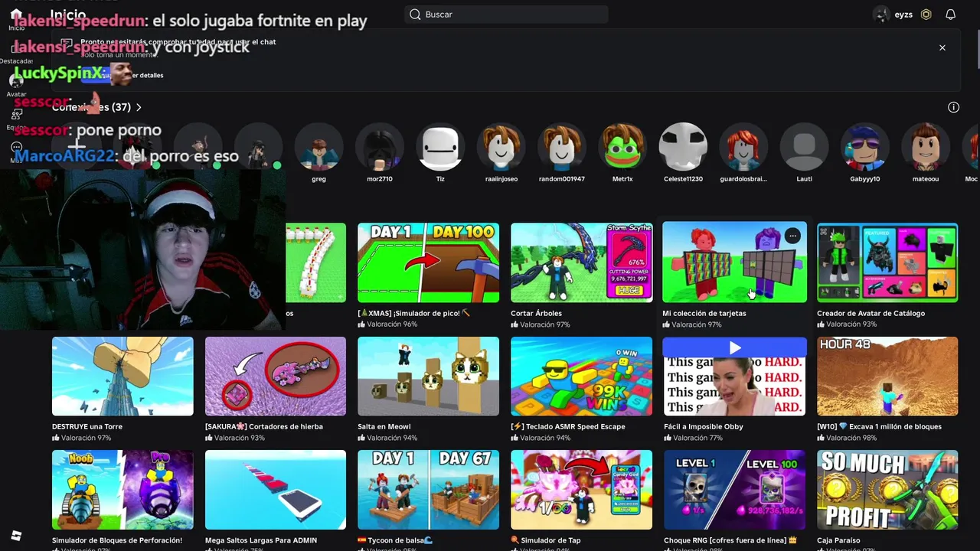980x551 pixels.
Task: Open Caja Paraíso game thumbnail
Action: [x=887, y=490]
